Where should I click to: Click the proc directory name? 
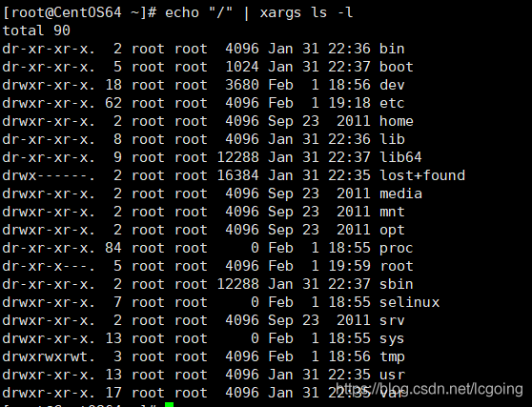click(x=397, y=248)
